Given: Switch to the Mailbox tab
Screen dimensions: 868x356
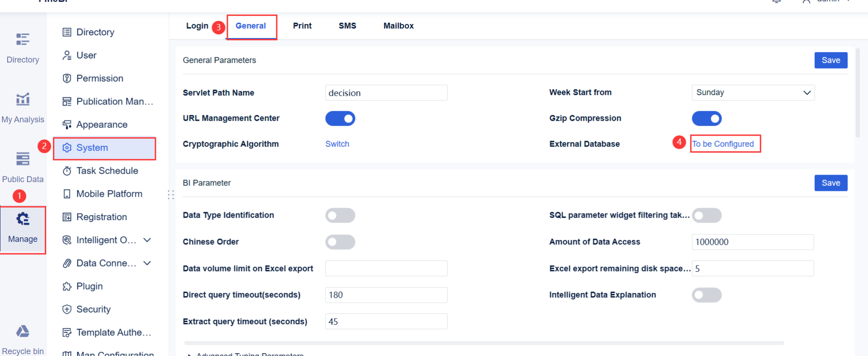Looking at the screenshot, I should coord(398,26).
